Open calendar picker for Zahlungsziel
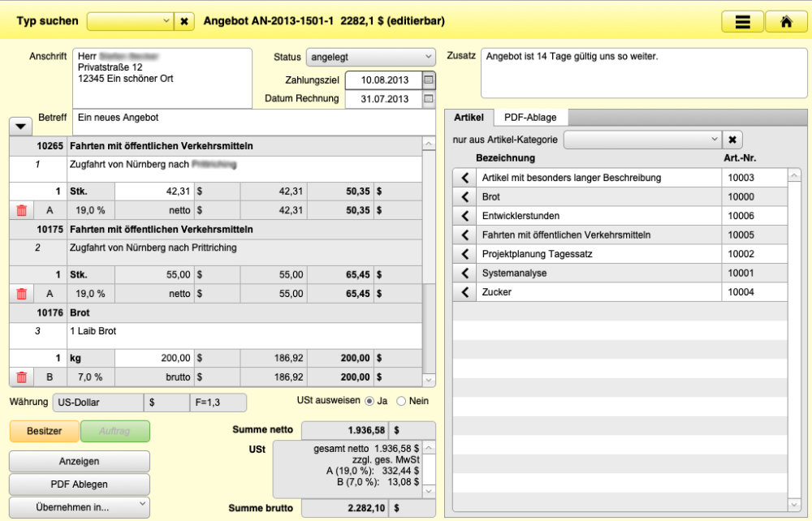 click(x=429, y=80)
